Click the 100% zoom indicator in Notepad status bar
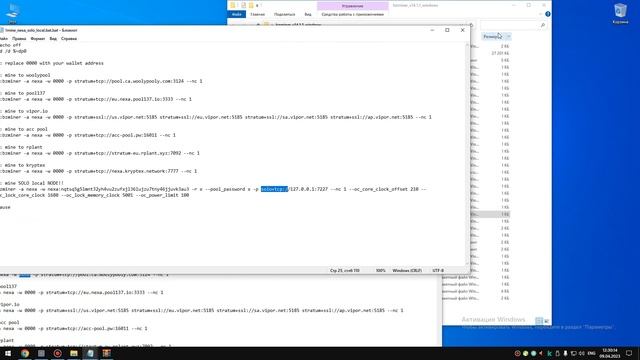This screenshot has height=360, width=640. (x=380, y=271)
